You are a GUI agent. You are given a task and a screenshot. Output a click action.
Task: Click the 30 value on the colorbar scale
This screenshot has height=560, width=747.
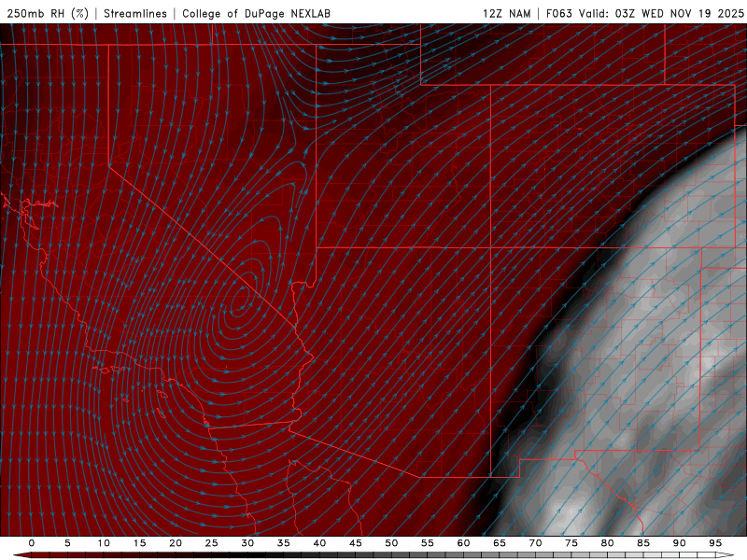tap(247, 543)
